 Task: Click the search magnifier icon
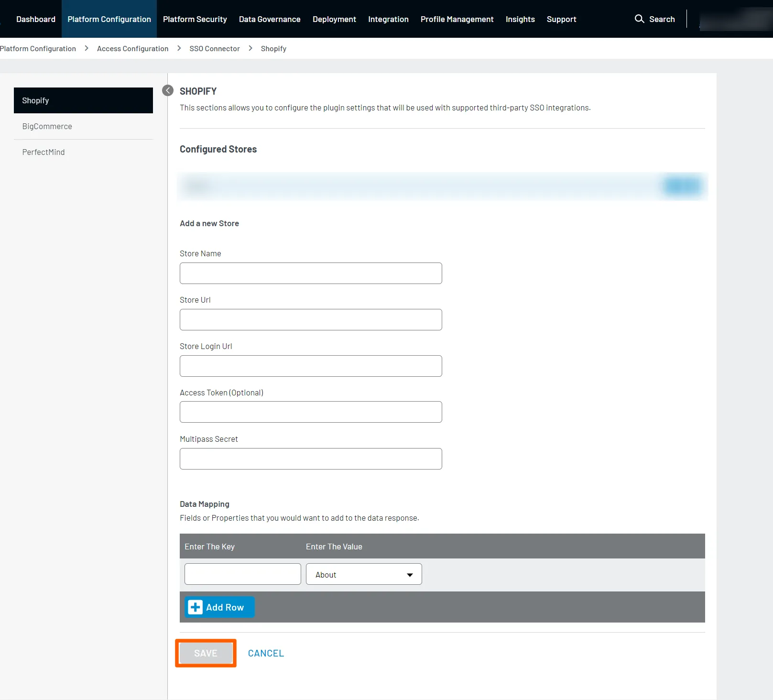pyautogui.click(x=639, y=19)
